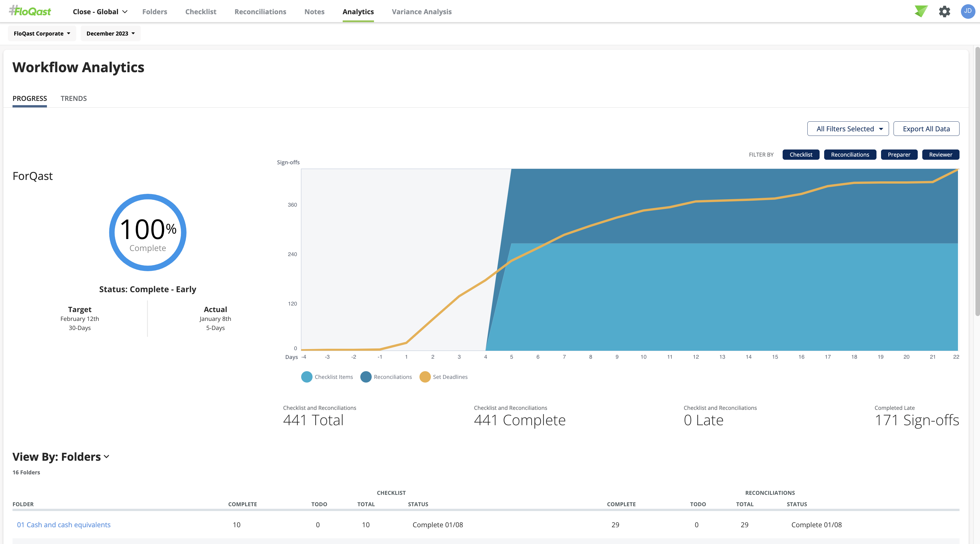Viewport: 980px width, 544px height.
Task: Click the Target February 12th date
Action: (x=80, y=319)
